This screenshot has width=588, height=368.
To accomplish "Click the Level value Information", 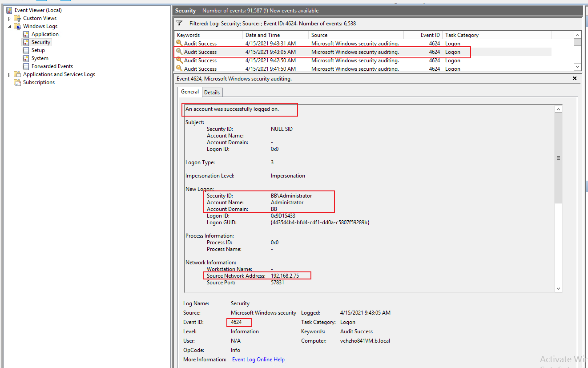I will pos(245,332).
